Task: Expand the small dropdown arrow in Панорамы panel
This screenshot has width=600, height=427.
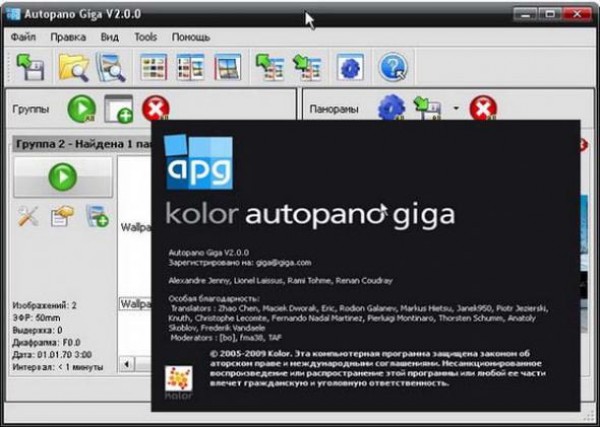Action: 456,109
